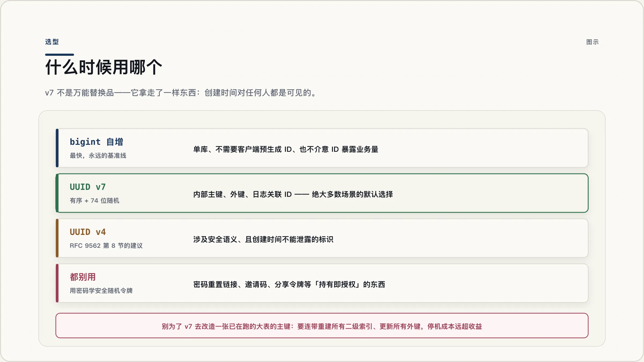Click the heading 什么时候用哪个
The width and height of the screenshot is (644, 362).
(x=104, y=67)
